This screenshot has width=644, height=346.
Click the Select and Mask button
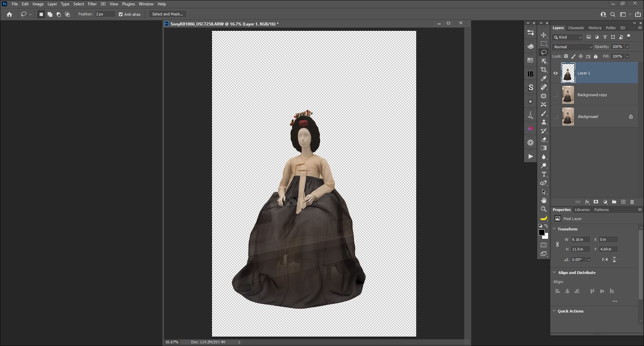pos(167,14)
